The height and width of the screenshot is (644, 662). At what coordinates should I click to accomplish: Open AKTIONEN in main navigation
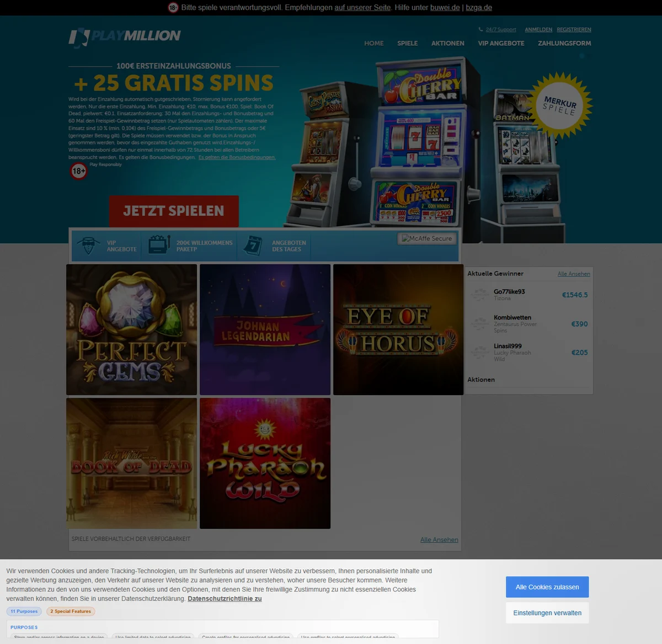[x=448, y=43]
